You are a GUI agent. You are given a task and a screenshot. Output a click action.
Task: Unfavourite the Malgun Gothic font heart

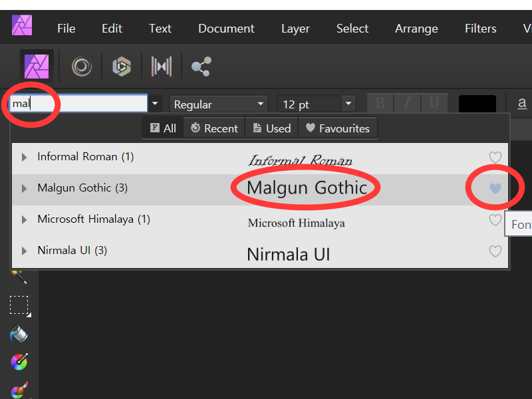click(495, 188)
